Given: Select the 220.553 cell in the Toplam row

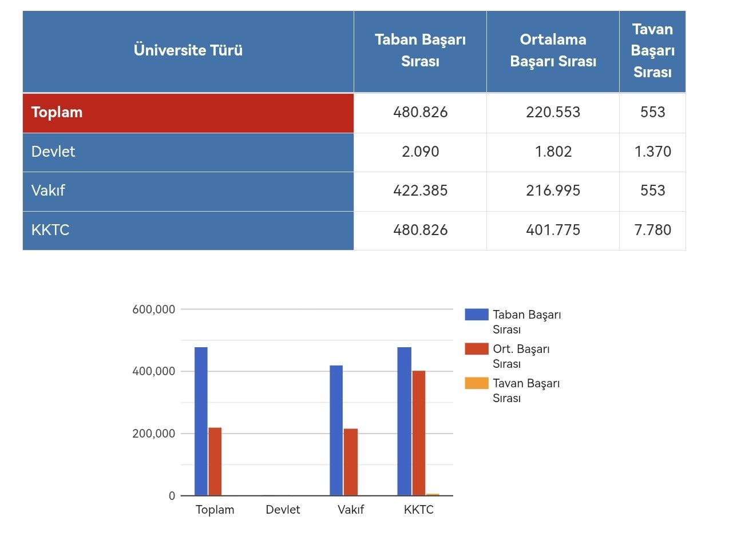Looking at the screenshot, I should coord(553,113).
